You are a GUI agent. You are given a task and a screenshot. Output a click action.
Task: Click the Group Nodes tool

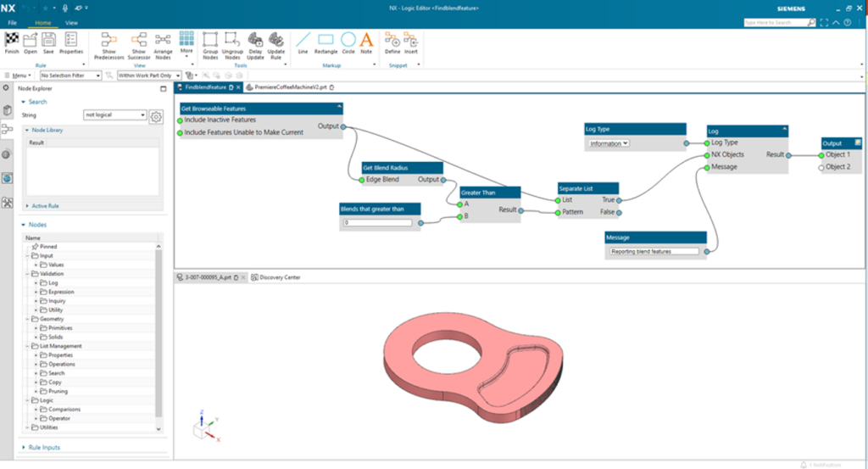pos(210,40)
